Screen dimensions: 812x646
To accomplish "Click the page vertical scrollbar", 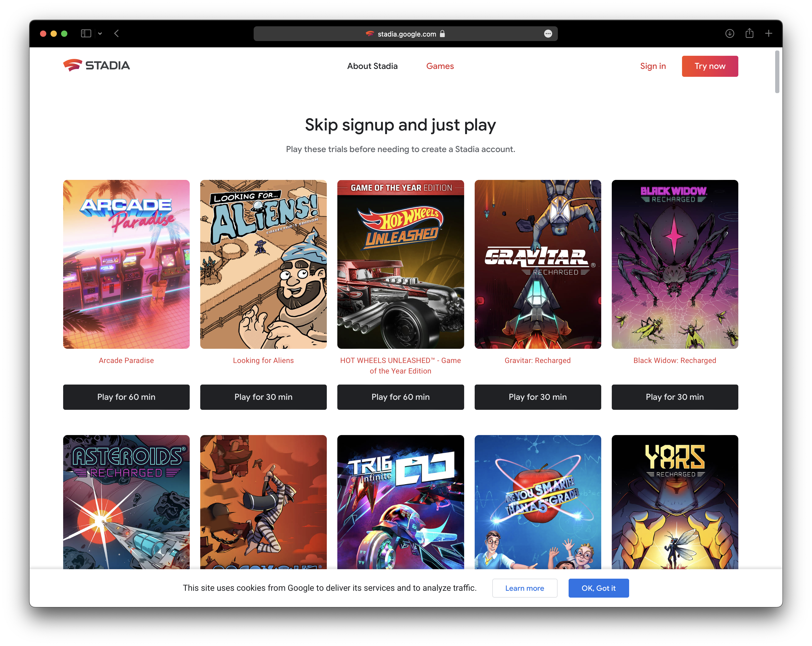I will pyautogui.click(x=777, y=72).
